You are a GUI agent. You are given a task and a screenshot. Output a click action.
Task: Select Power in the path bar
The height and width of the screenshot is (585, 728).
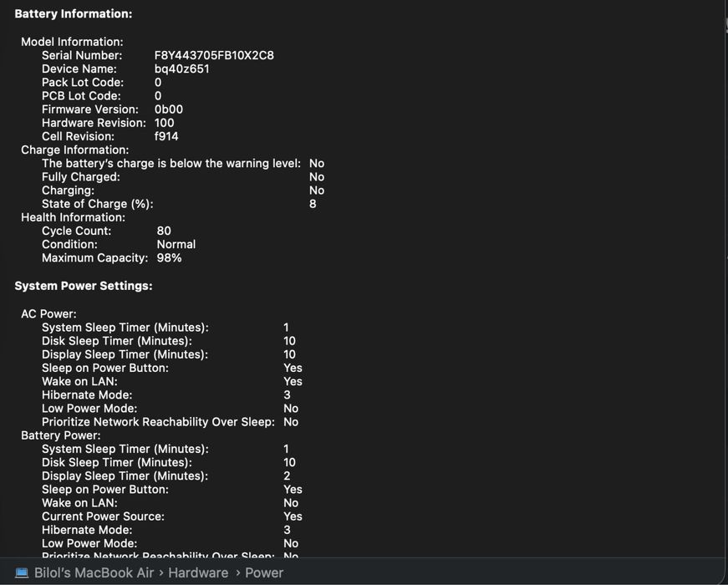tap(264, 572)
